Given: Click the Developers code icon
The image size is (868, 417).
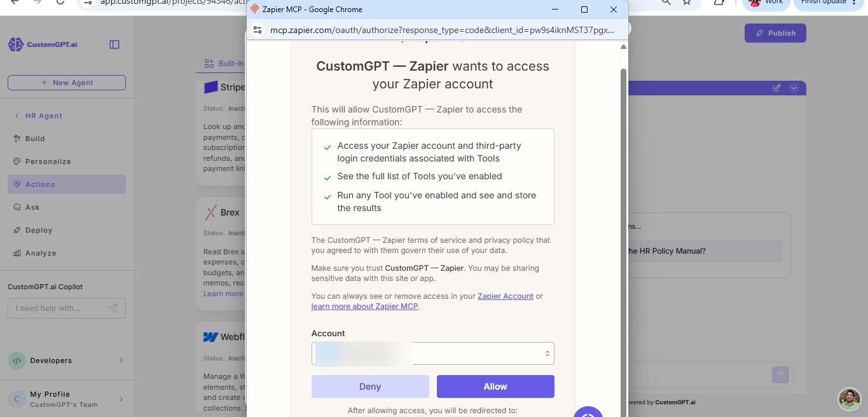Looking at the screenshot, I should pos(17,360).
